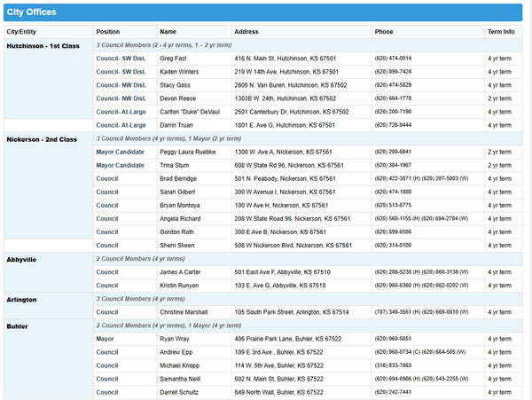Click Trina Sturn's phone number
The image size is (532, 400).
(x=393, y=165)
